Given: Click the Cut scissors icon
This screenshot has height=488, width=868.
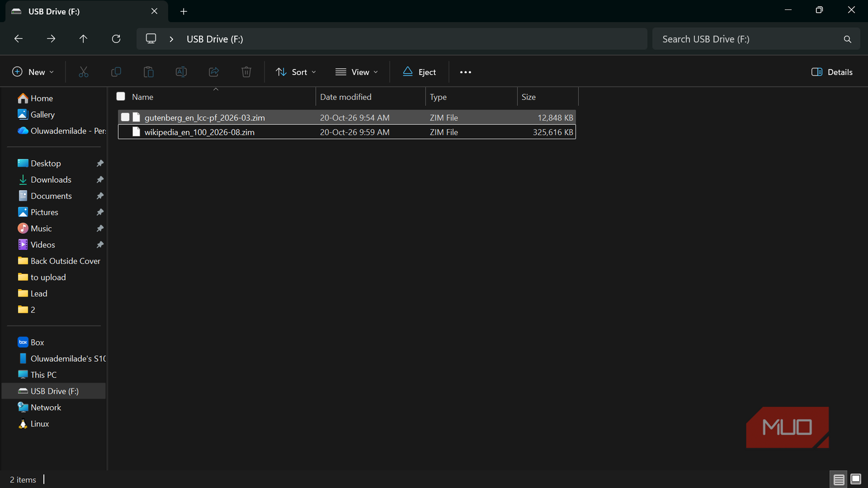Looking at the screenshot, I should point(84,72).
